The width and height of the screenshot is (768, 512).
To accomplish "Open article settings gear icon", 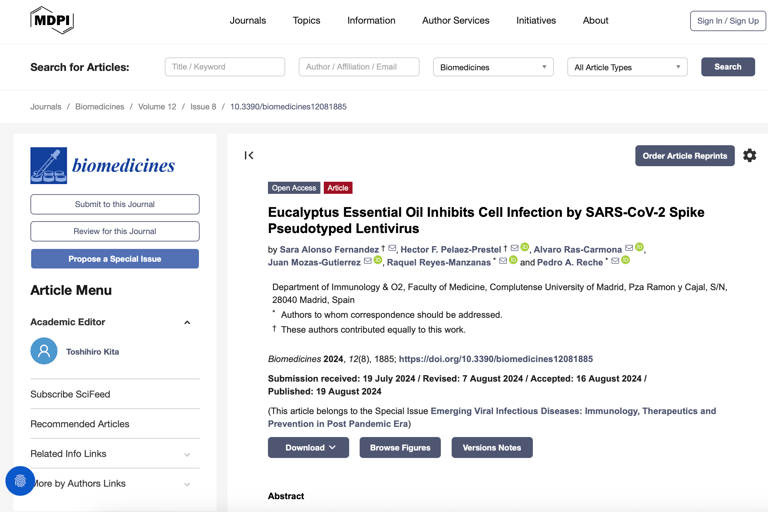I will 749,155.
